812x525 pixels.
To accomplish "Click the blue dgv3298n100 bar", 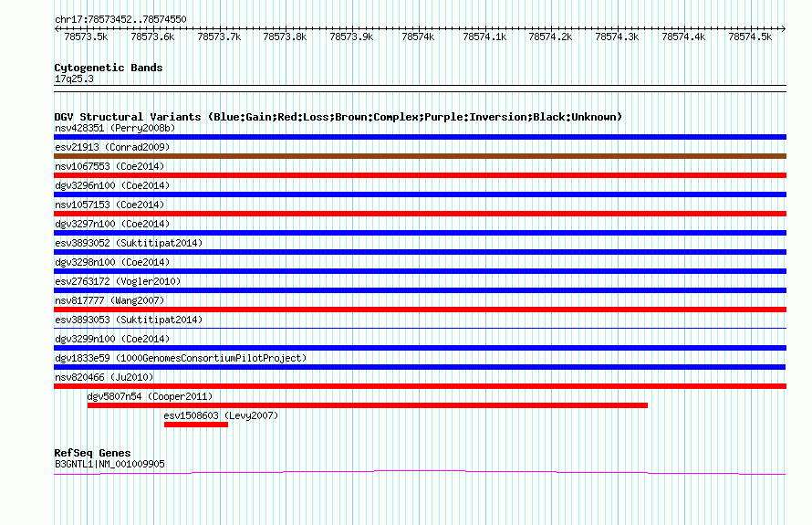I will pos(420,271).
